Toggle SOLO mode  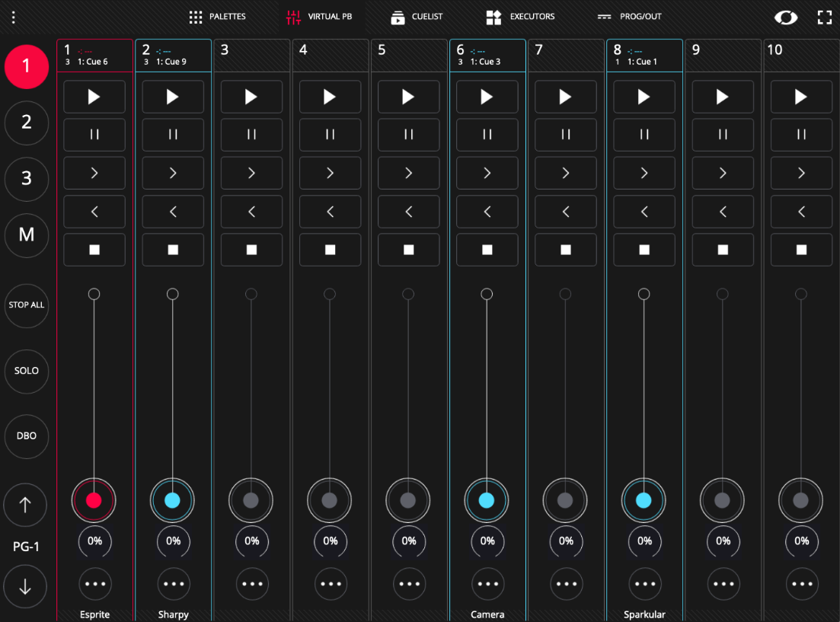click(26, 371)
